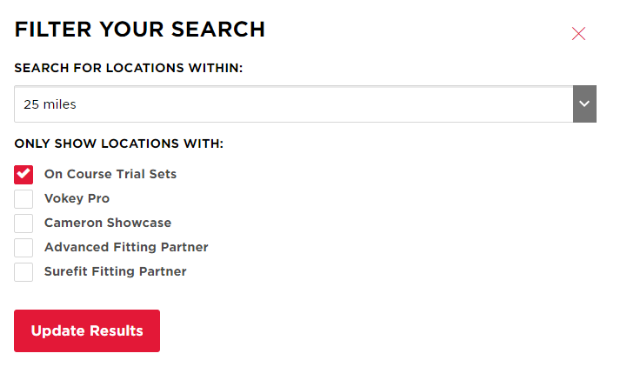Viewport: 620px width, 392px height.
Task: Select the '25 miles' value text
Action: pos(50,104)
